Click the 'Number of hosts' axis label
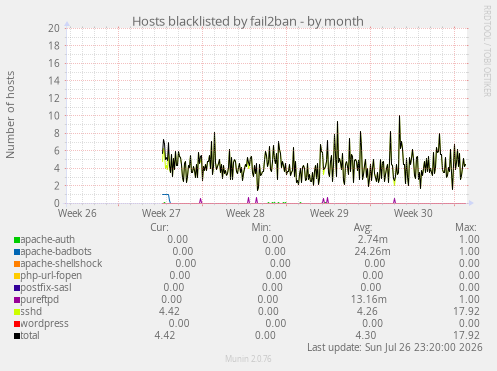The width and height of the screenshot is (497, 371). pos(10,114)
